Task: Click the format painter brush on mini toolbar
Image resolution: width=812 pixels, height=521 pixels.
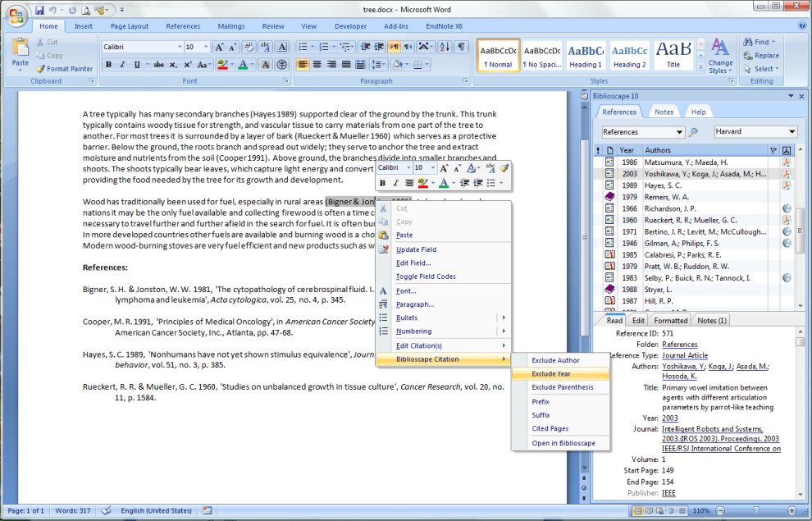Action: click(504, 168)
